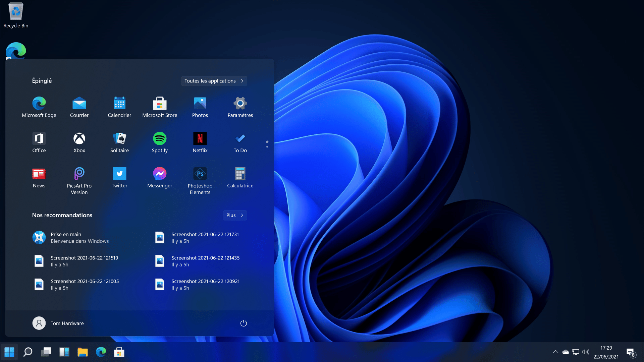Open Xbox app
Viewport: 644px width, 362px height.
(x=79, y=138)
